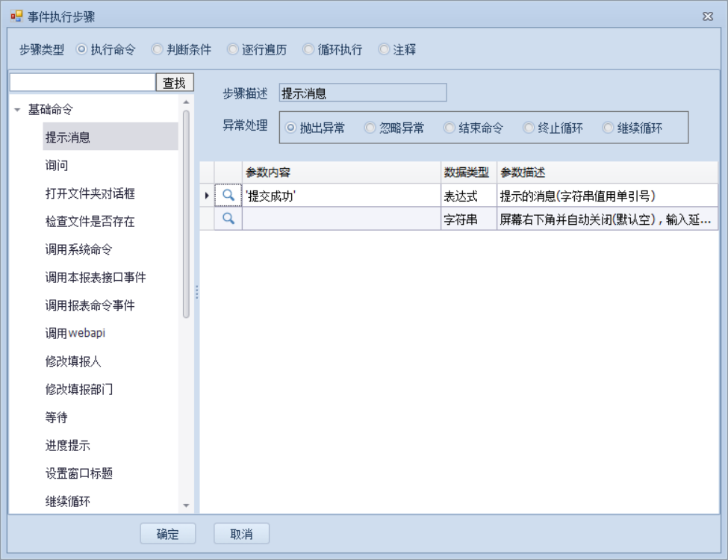Click 参数内容 column header
The image size is (728, 560).
(340, 172)
